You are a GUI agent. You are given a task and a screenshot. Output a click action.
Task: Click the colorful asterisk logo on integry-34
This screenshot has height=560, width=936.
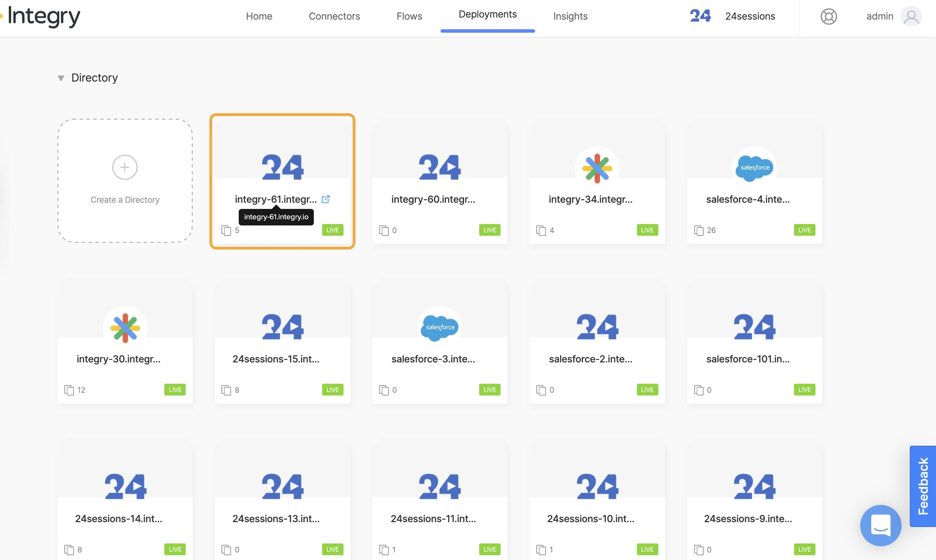tap(597, 168)
